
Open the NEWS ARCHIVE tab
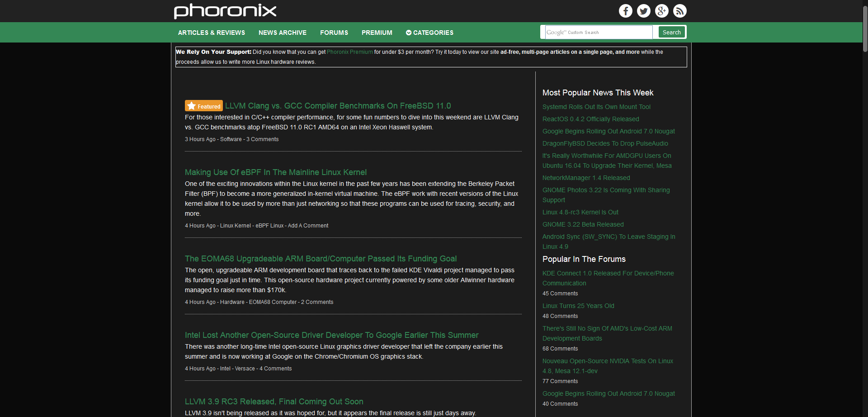click(x=282, y=33)
